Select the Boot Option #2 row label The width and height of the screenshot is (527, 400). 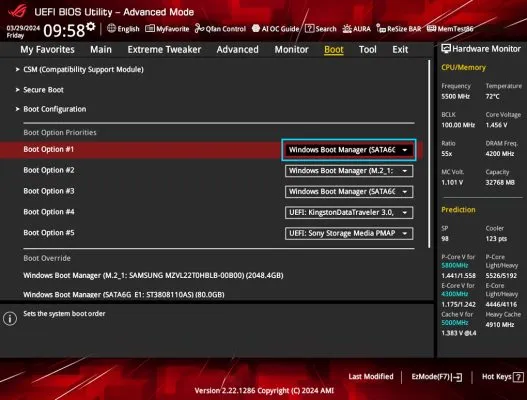tap(49, 170)
